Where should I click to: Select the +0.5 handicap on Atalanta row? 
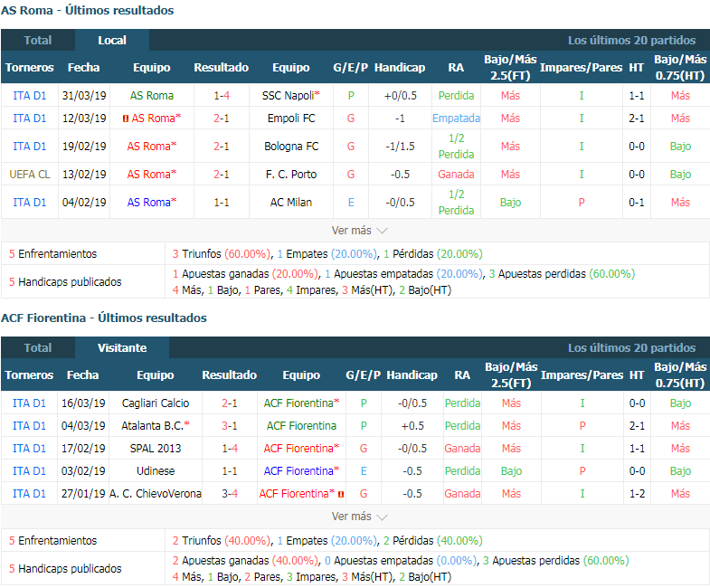[412, 426]
